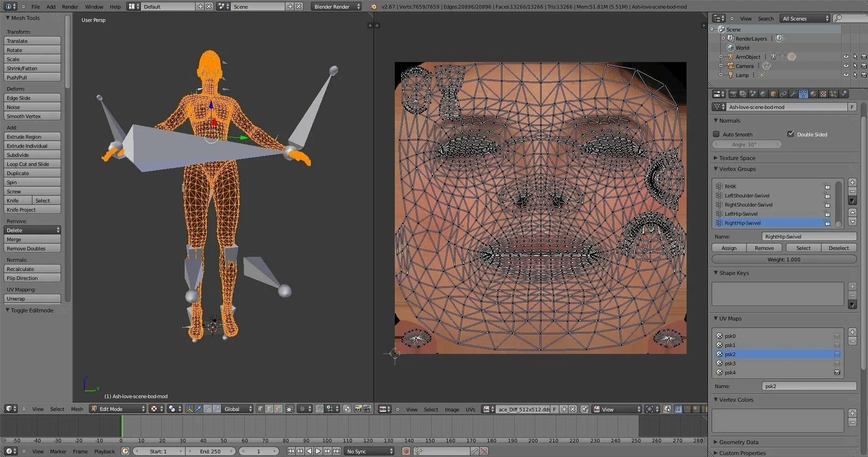Open the File menu
Image resolution: width=868 pixels, height=457 pixels.
pyautogui.click(x=36, y=7)
